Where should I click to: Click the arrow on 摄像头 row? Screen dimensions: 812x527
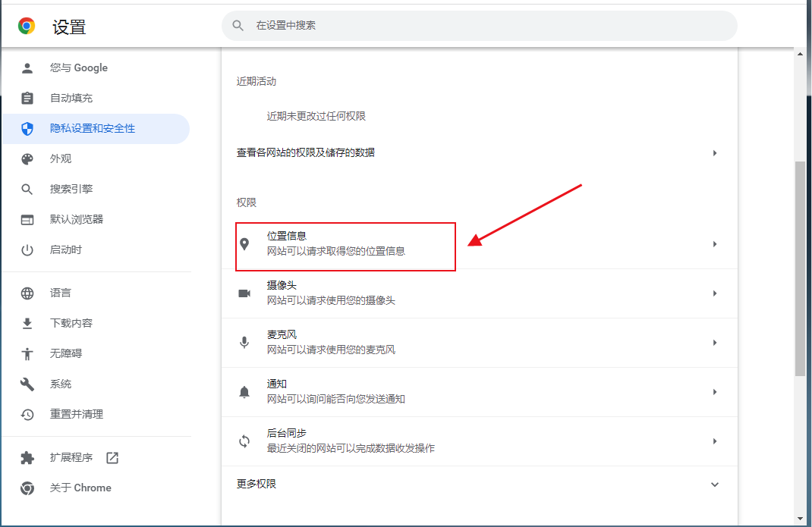click(715, 293)
